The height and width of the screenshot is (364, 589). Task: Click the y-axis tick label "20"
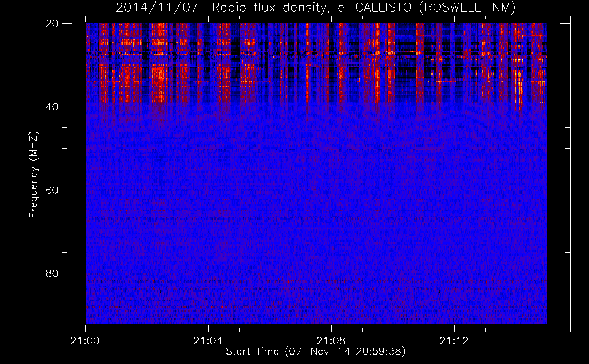pyautogui.click(x=52, y=24)
